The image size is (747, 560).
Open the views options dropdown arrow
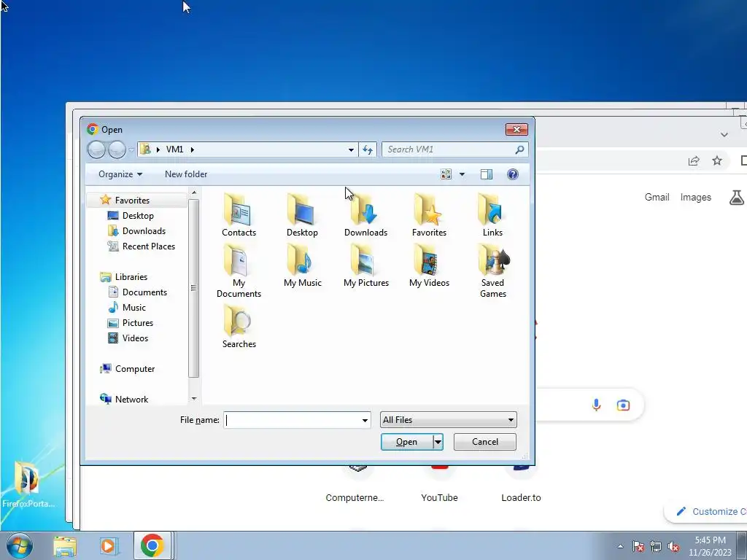462,174
